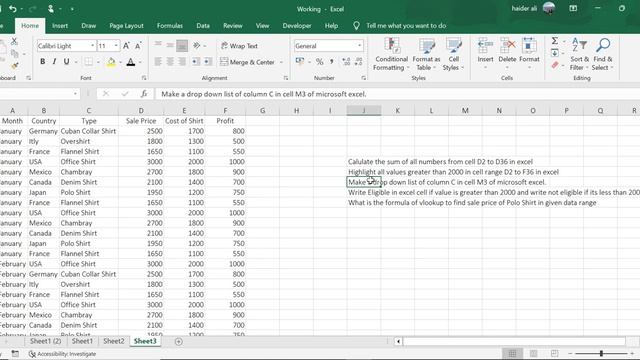
Task: Select the Normal view button in status bar
Action: pos(512,353)
